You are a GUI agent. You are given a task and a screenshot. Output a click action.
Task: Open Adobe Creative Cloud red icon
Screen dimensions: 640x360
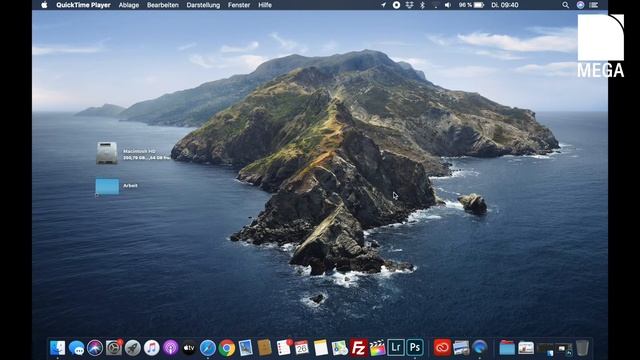(x=442, y=348)
